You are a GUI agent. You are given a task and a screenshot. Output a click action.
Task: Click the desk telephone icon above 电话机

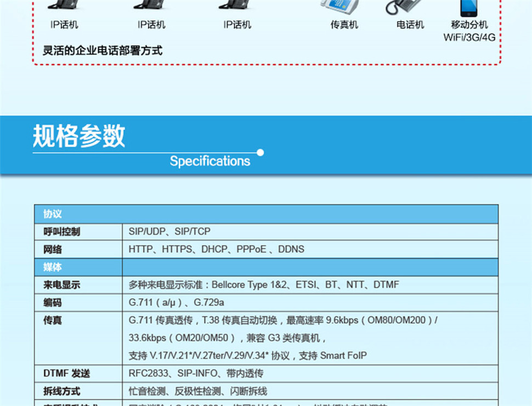click(404, 7)
